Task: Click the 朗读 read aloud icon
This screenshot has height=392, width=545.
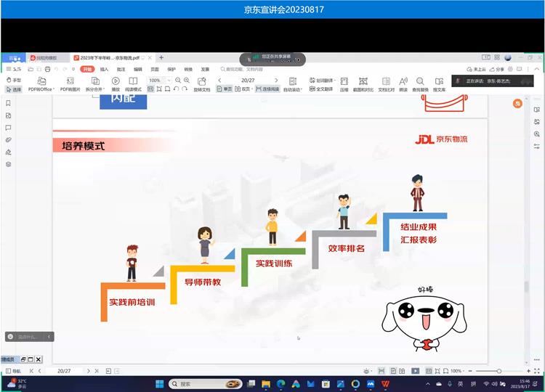Action: 403,81
